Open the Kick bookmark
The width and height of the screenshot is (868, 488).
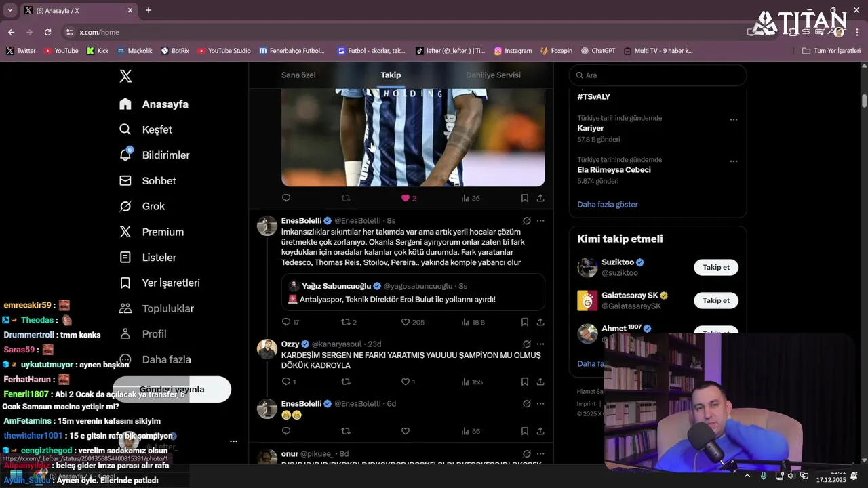(x=98, y=51)
